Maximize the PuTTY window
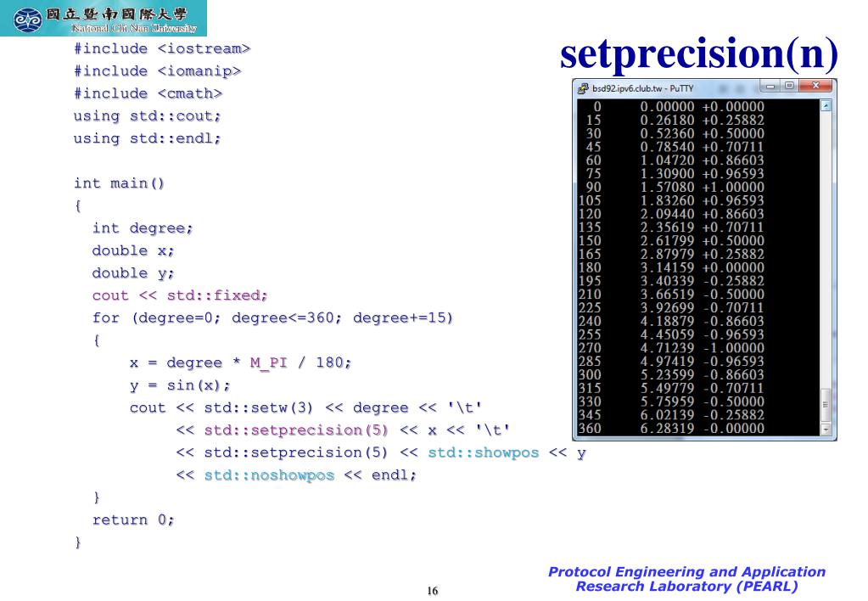 (789, 86)
